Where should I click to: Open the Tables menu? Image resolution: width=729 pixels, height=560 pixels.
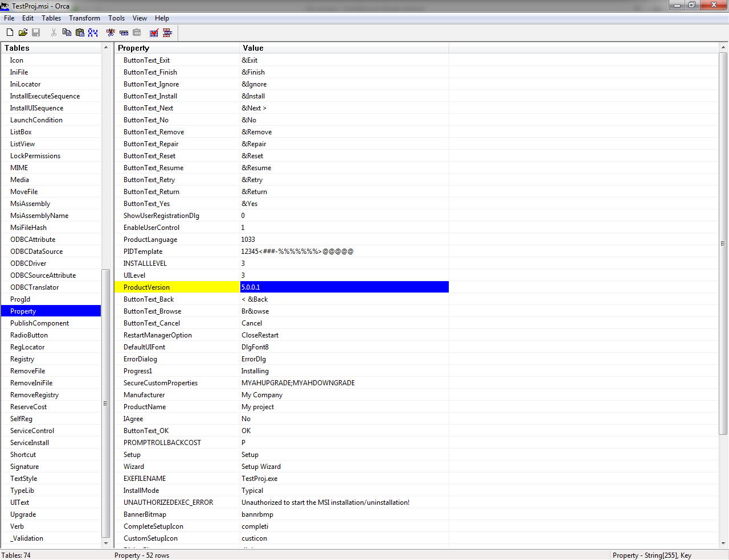click(51, 18)
